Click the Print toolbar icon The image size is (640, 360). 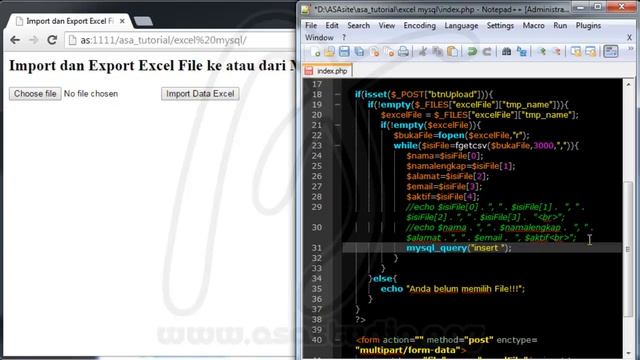coord(403,51)
